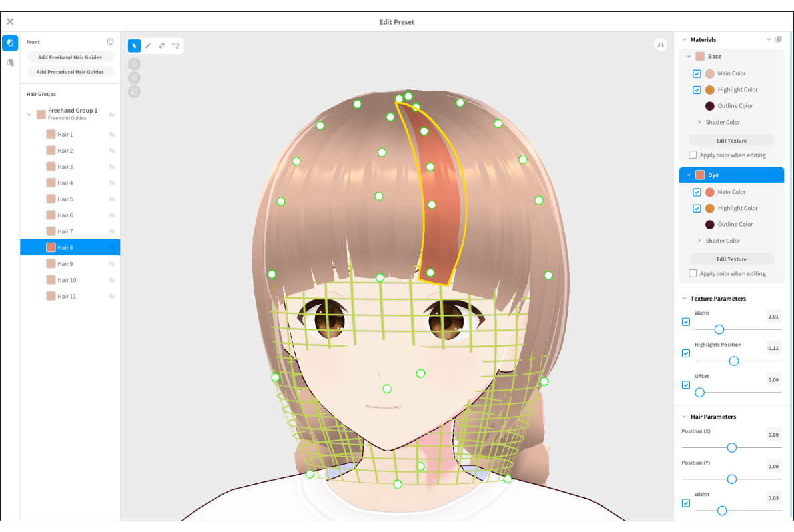Duplicate the material using the copy icon
Viewport: 794px width, 532px height.
[x=779, y=40]
